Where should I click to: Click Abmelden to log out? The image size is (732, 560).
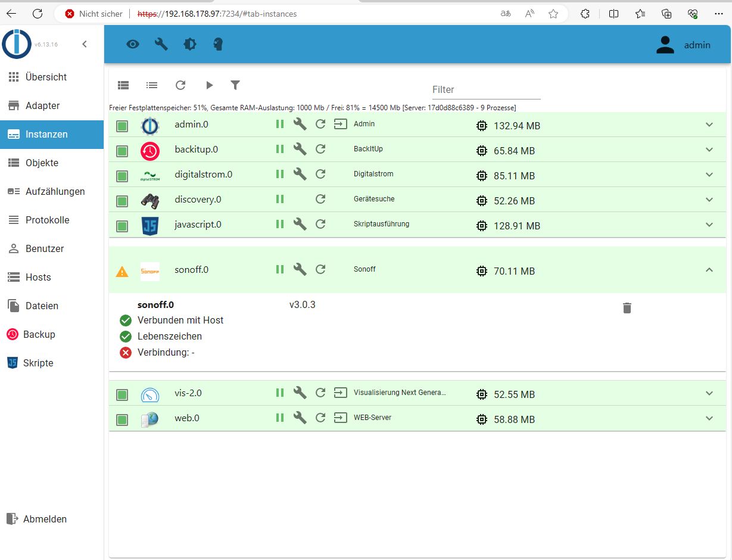point(45,519)
